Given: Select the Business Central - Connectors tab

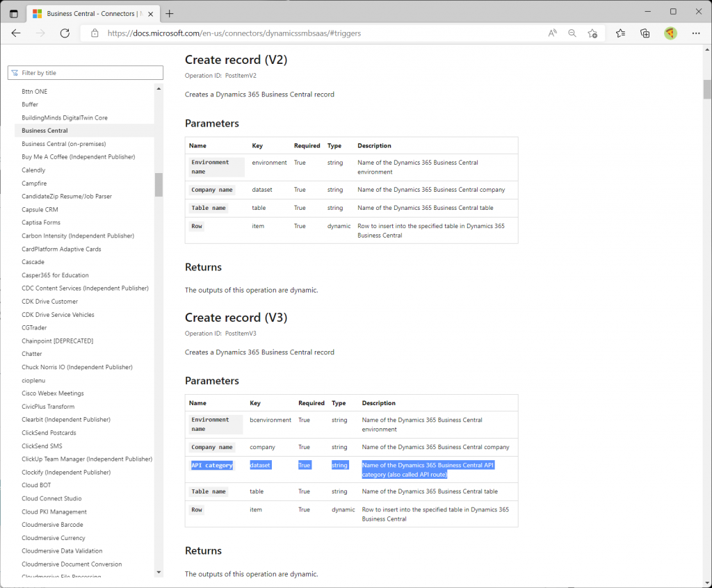Looking at the screenshot, I should (92, 14).
